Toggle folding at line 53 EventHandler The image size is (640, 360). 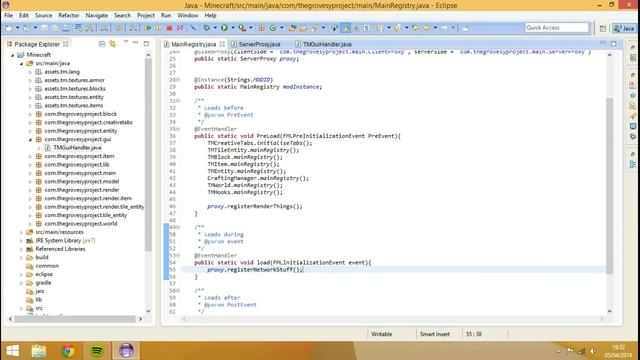click(178, 256)
